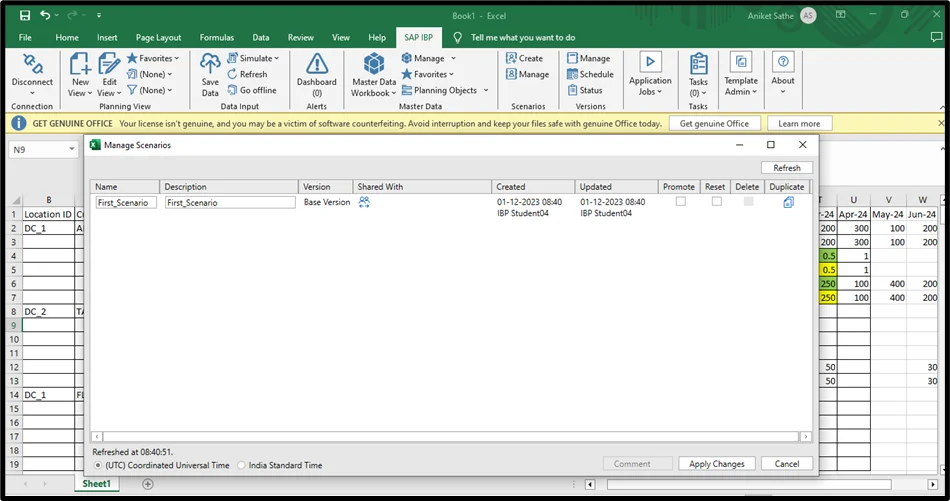Open the New View icon
The width and height of the screenshot is (950, 501).
80,64
